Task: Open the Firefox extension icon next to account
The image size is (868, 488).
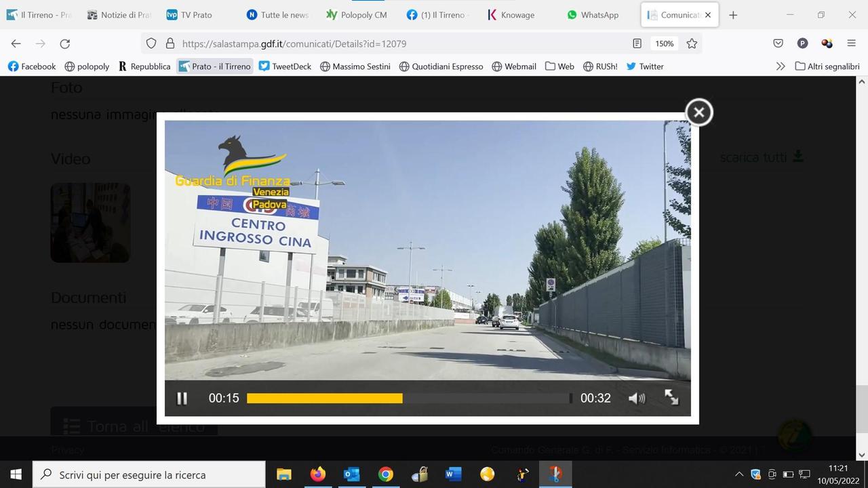Action: (827, 43)
